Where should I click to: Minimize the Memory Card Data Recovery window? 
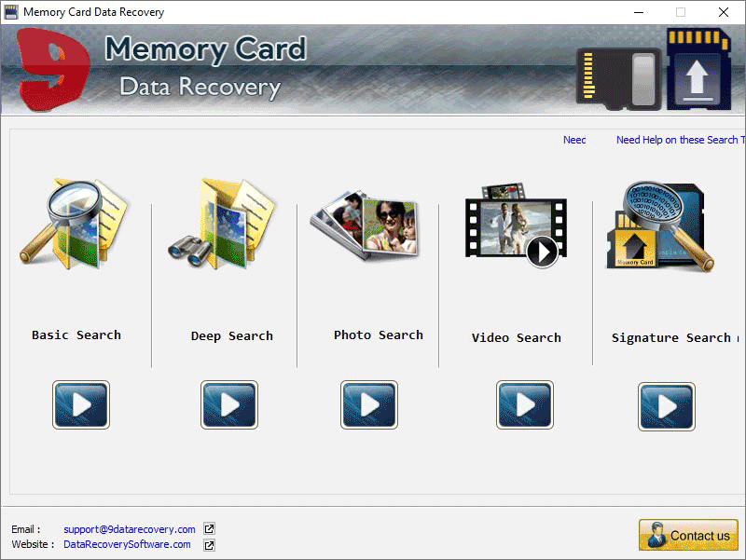pos(639,12)
